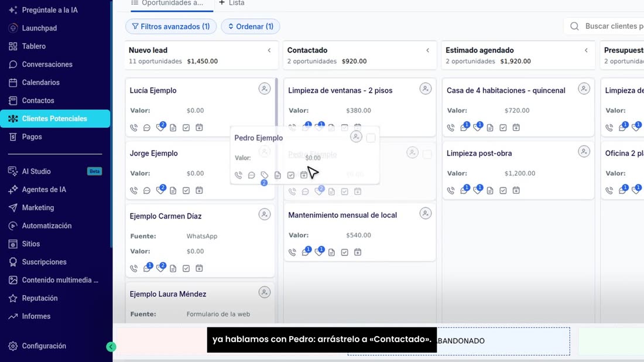This screenshot has height=362, width=644.
Task: Collapse the sidebar with the green arrow button
Action: 111,347
